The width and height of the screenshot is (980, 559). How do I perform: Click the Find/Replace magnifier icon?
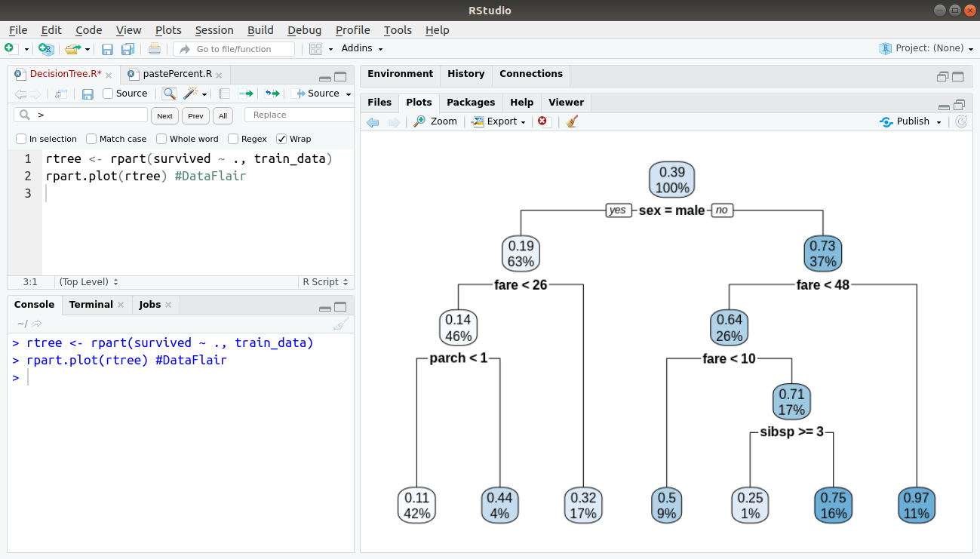170,94
